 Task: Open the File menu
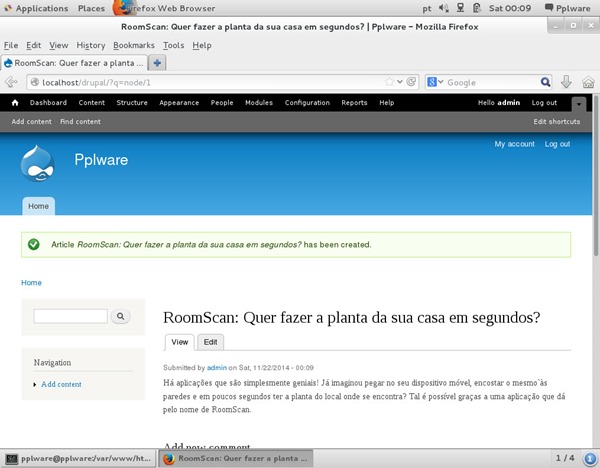tap(11, 45)
